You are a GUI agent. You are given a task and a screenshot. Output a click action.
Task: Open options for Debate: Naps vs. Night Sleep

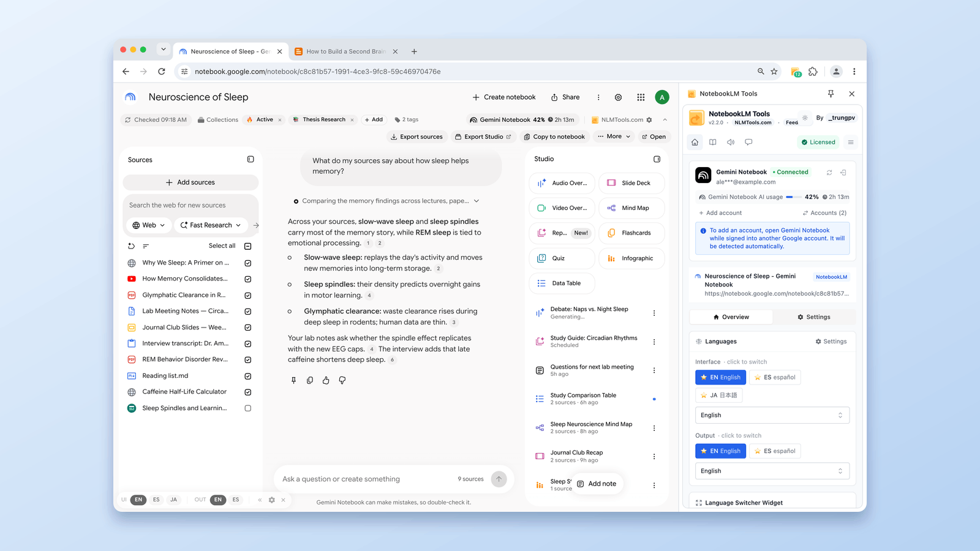tap(654, 313)
